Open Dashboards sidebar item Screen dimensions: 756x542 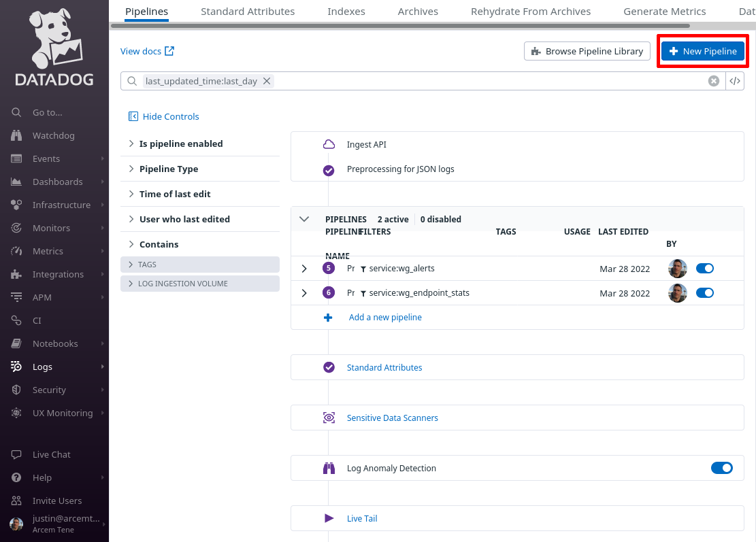57,182
